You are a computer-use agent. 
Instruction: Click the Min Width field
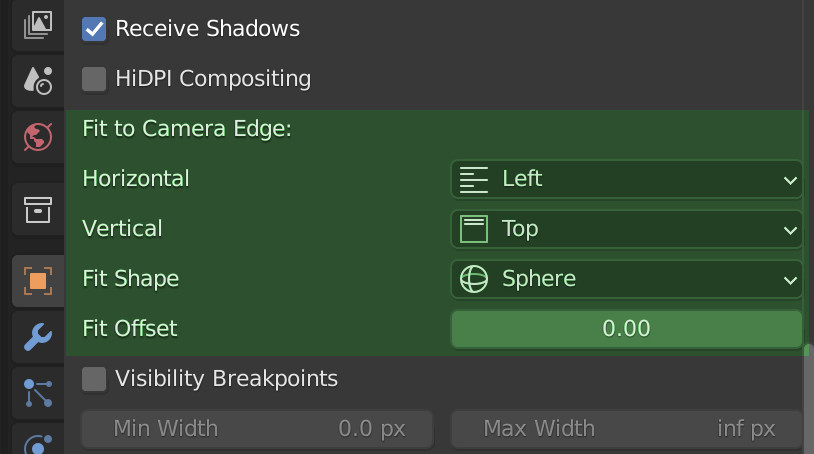coord(257,429)
